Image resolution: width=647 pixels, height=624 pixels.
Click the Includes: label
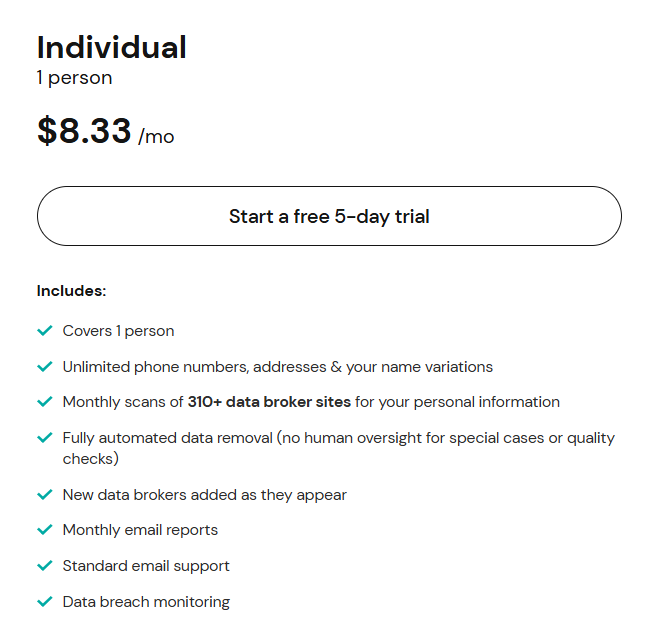[71, 291]
